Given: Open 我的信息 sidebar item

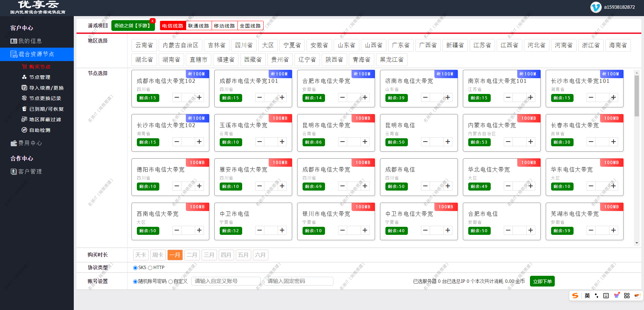Looking at the screenshot, I should [x=29, y=41].
